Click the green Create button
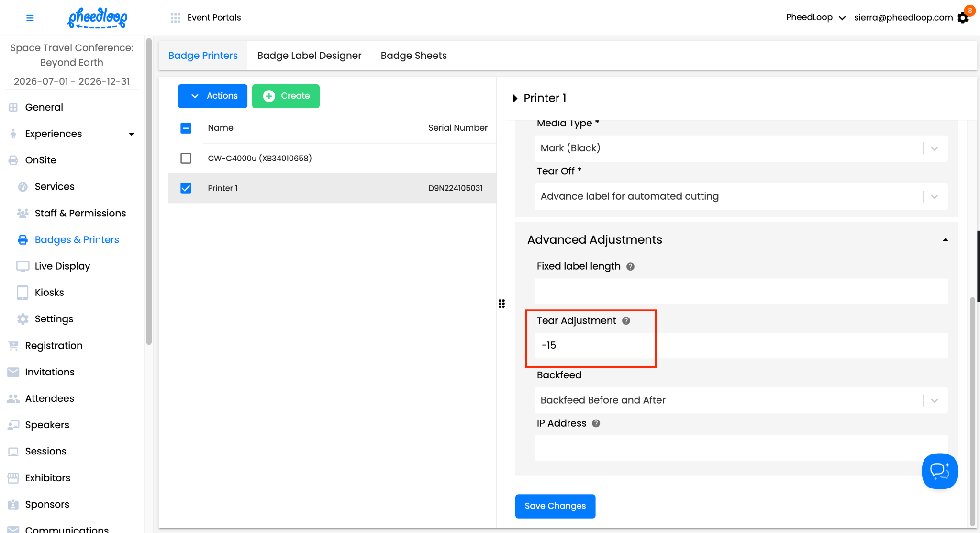This screenshot has width=980, height=533. click(x=286, y=96)
